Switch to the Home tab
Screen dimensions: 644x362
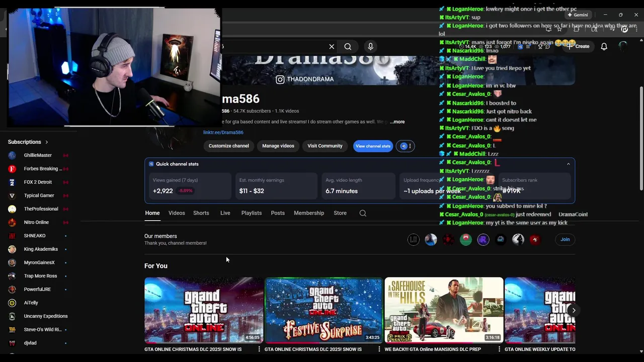click(x=152, y=213)
